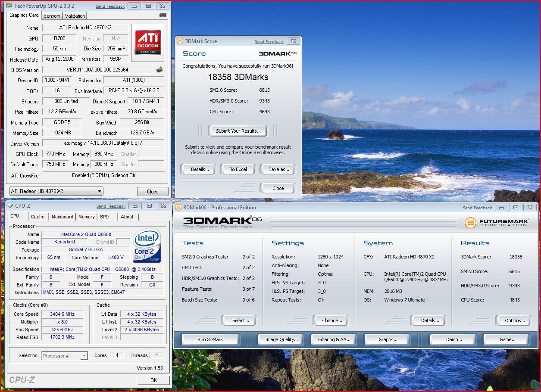The height and width of the screenshot is (392, 541).
Task: Open the Mainboard tab in CPU-Z
Action: [63, 217]
